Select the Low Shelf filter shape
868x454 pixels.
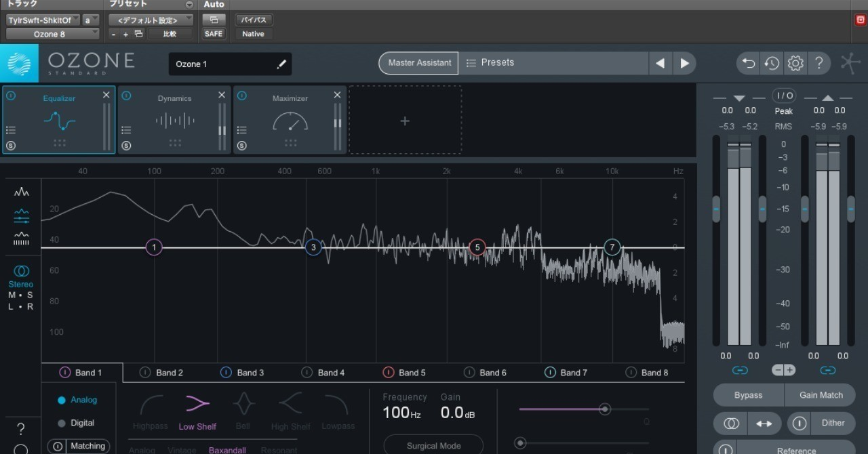[x=197, y=412]
